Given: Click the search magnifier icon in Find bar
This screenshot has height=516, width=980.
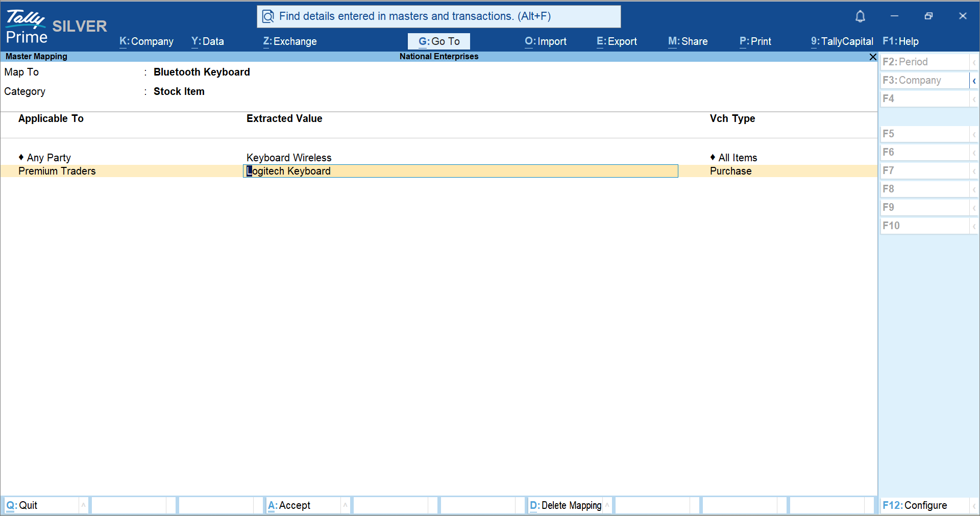Looking at the screenshot, I should tap(268, 17).
